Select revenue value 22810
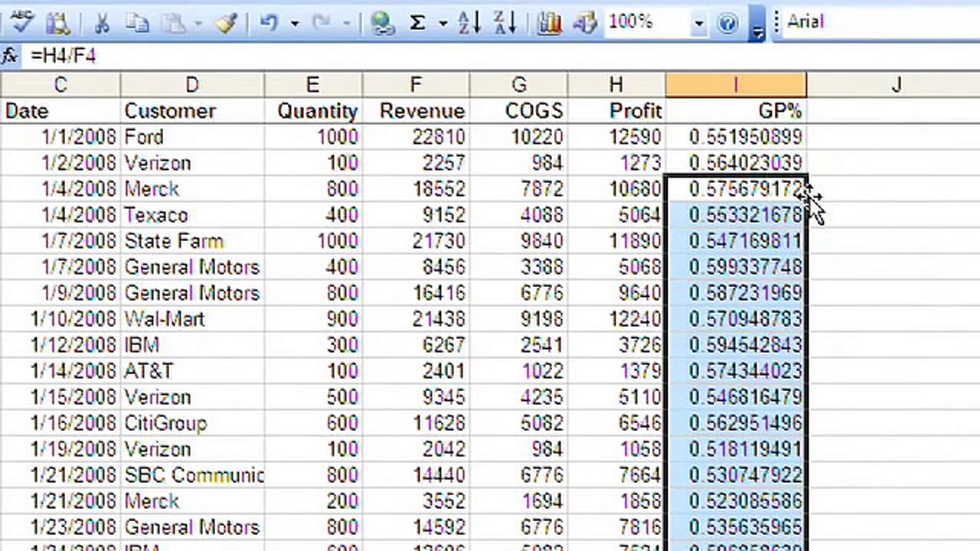Viewport: 980px width, 551px height. [x=416, y=137]
